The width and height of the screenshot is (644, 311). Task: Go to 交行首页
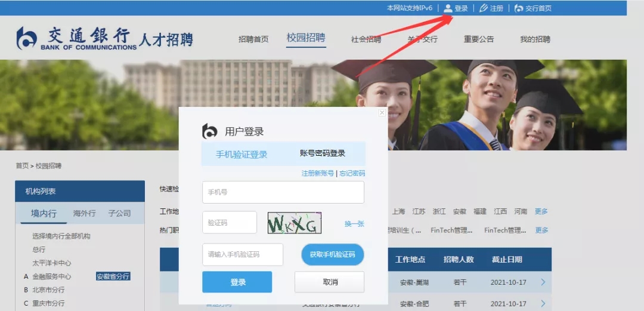point(538,8)
